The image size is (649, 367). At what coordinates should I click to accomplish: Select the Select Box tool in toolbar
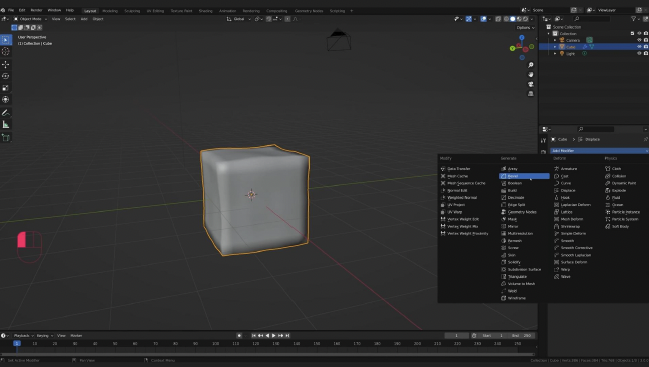click(x=5, y=40)
